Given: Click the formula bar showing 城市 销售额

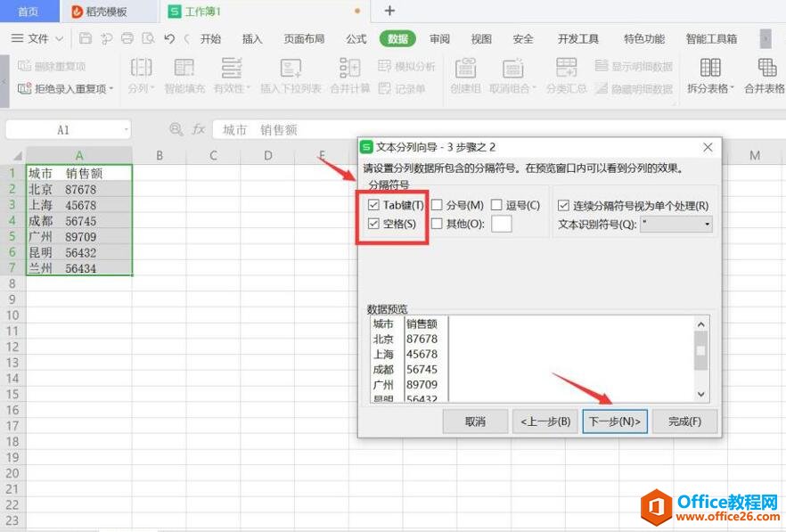Looking at the screenshot, I should click(x=499, y=130).
